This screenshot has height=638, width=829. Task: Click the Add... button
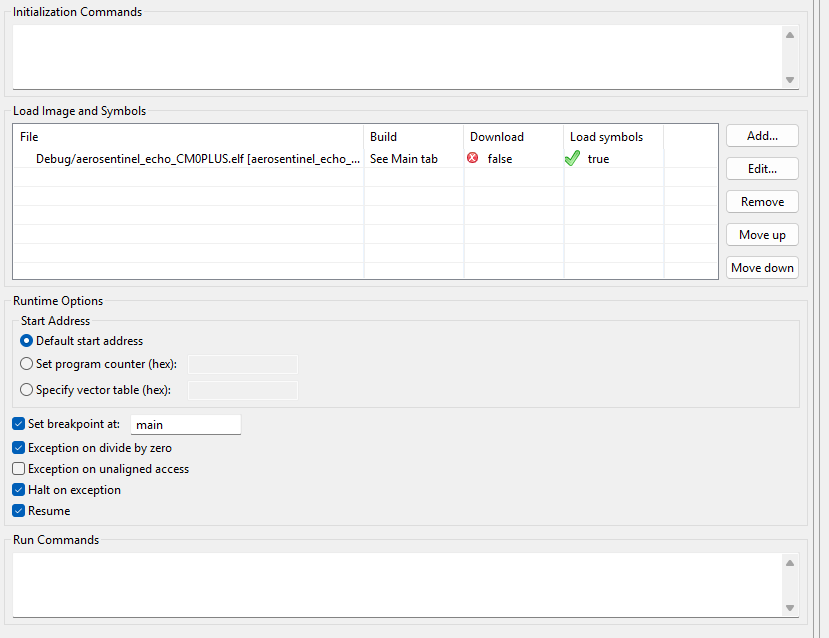pyautogui.click(x=762, y=136)
